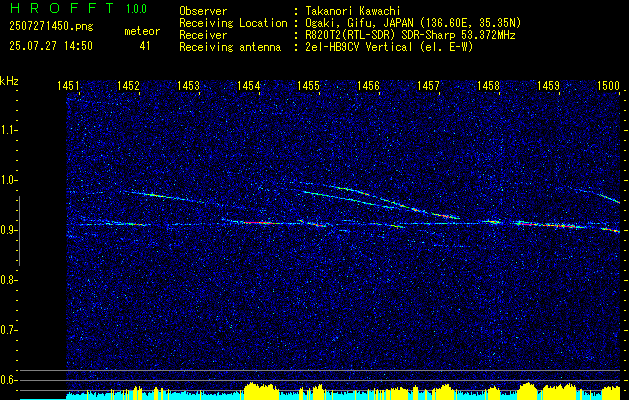Click the Observer field label
This screenshot has width=629, height=400.
(203, 11)
